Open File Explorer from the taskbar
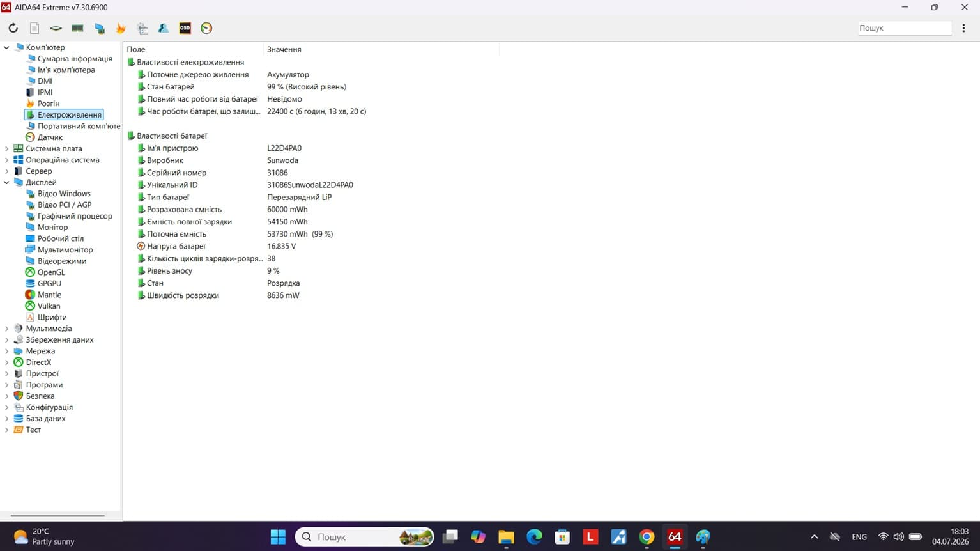The image size is (980, 551). tap(506, 537)
